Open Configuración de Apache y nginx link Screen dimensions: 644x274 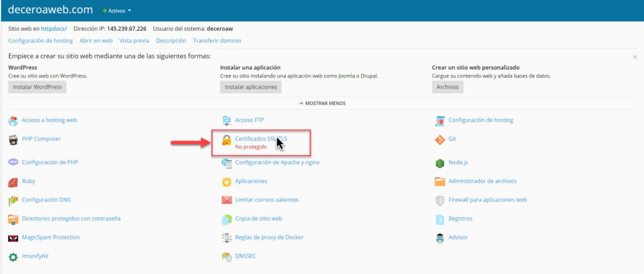[277, 162]
